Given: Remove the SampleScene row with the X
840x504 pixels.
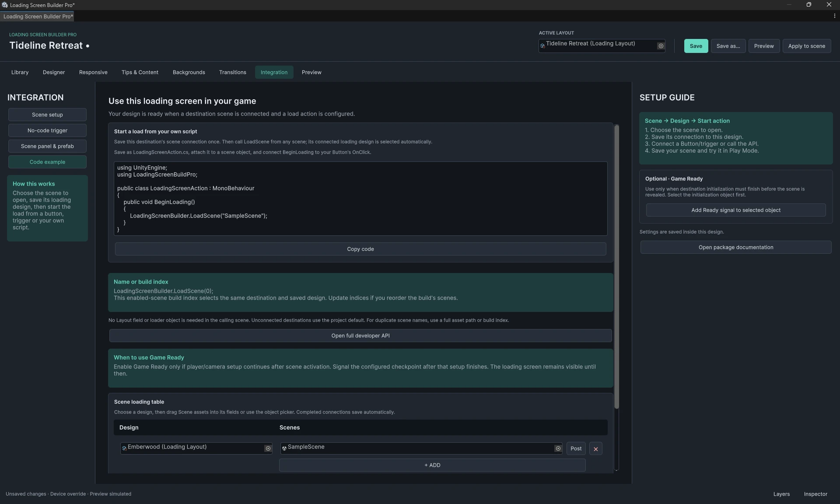Looking at the screenshot, I should click(595, 449).
